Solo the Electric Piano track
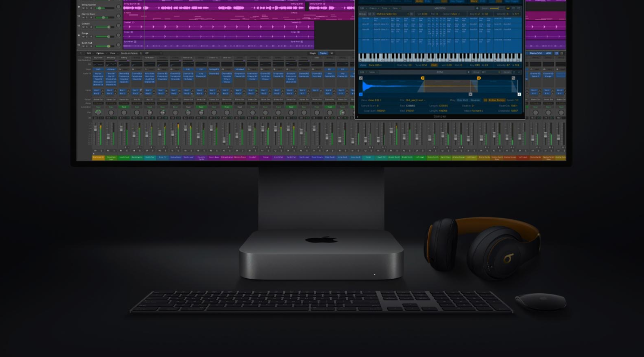This screenshot has height=357, width=644. [87, 17]
